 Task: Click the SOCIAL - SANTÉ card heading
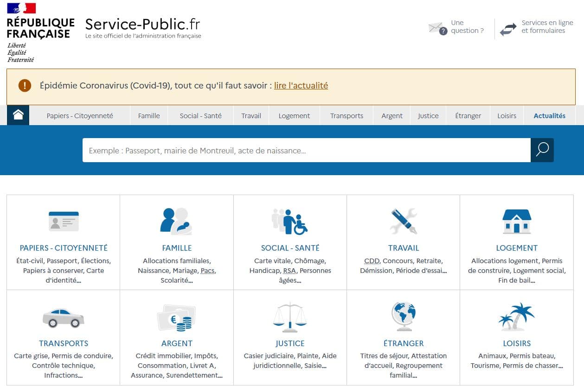pos(290,248)
